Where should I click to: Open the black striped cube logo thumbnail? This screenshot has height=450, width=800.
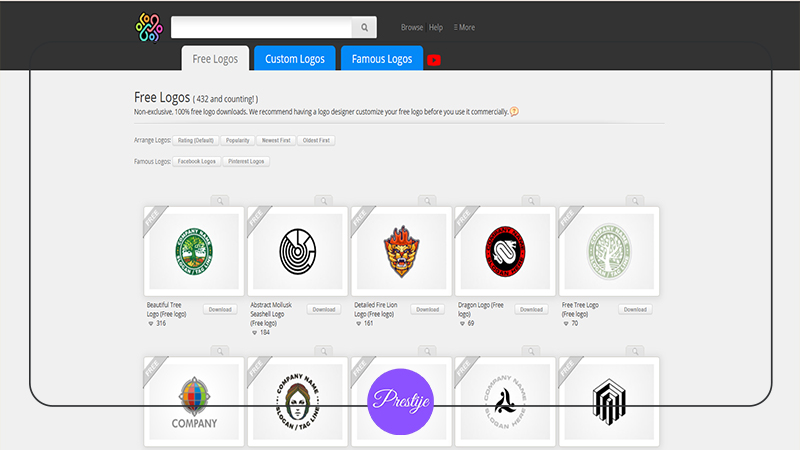pyautogui.click(x=609, y=402)
